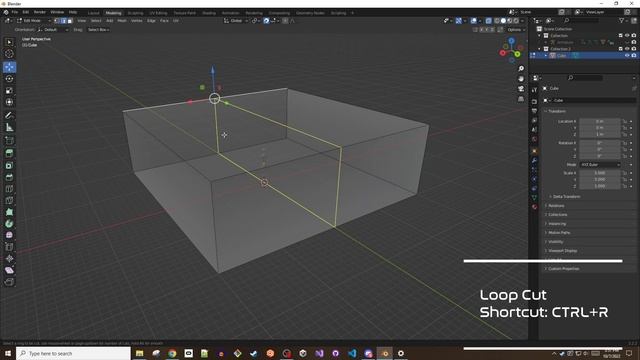
Task: Expand the Relations panel
Action: [x=556, y=206]
